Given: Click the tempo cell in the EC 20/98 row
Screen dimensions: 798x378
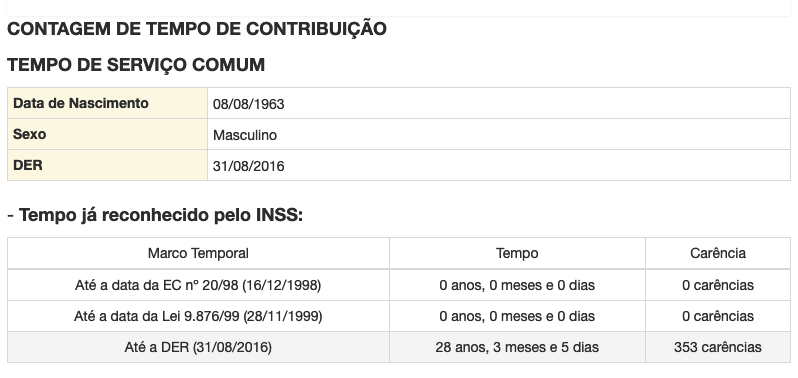Looking at the screenshot, I should click(517, 285).
